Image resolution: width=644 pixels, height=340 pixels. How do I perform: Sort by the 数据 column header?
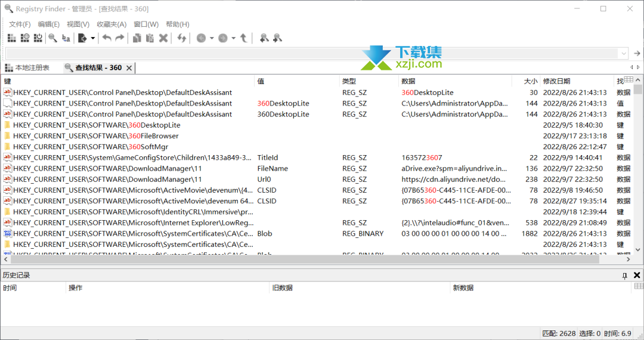pos(455,81)
